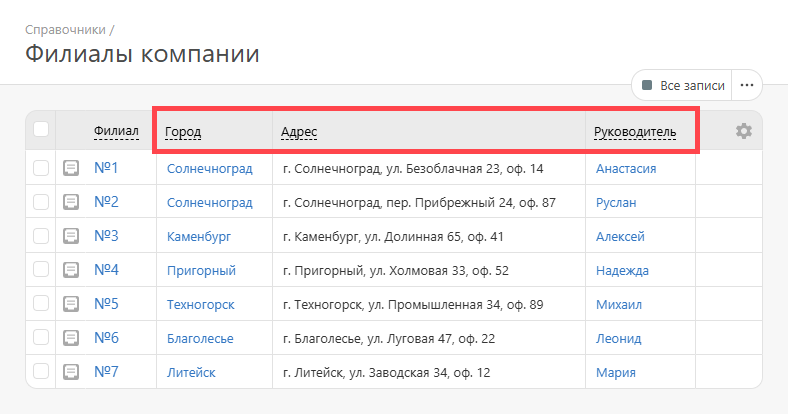The width and height of the screenshot is (788, 414).
Task: Click the Адрес column header
Action: 299,132
